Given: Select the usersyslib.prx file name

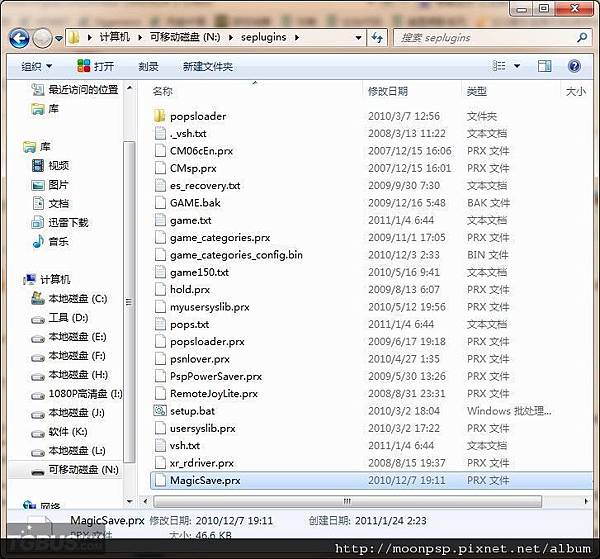Looking at the screenshot, I should [x=203, y=428].
